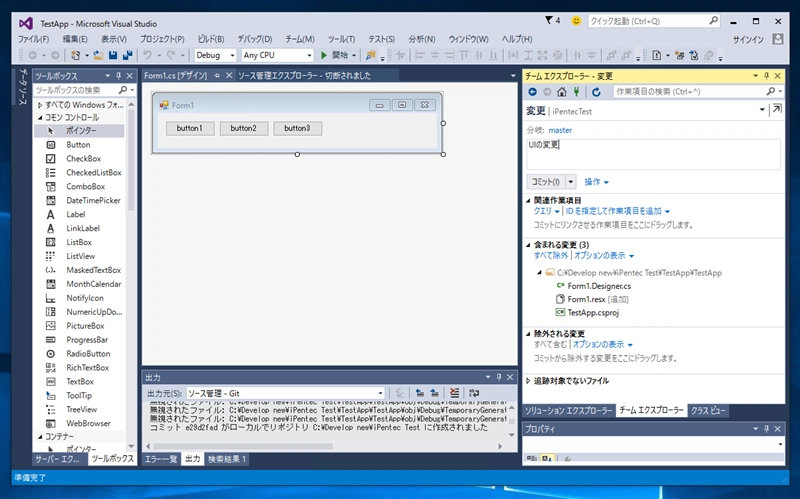Click the Team Explorer Back arrow

(x=532, y=92)
